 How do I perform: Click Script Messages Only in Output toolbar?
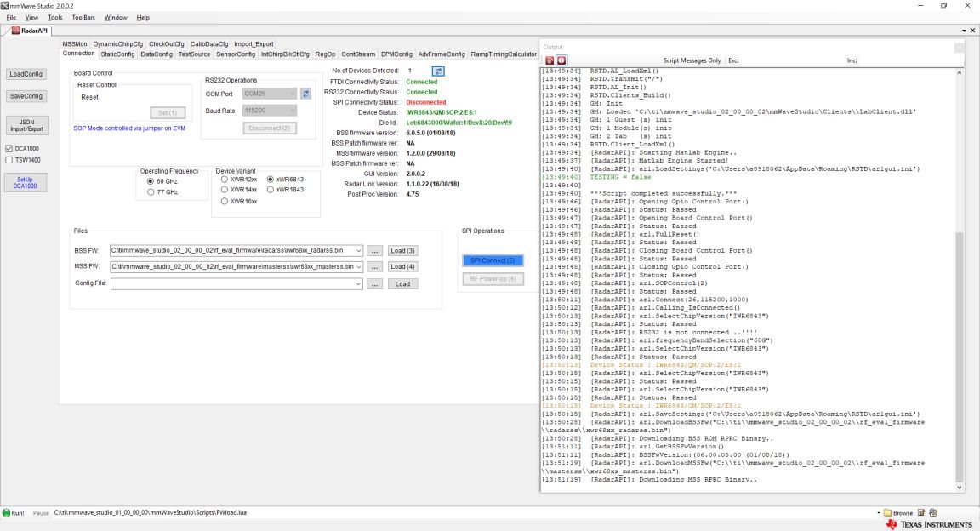click(692, 60)
